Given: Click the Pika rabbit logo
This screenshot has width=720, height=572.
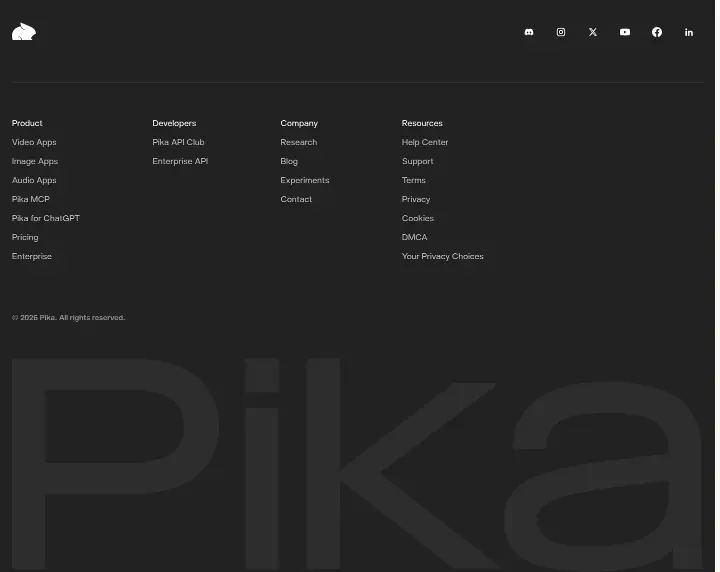Looking at the screenshot, I should click(x=24, y=32).
